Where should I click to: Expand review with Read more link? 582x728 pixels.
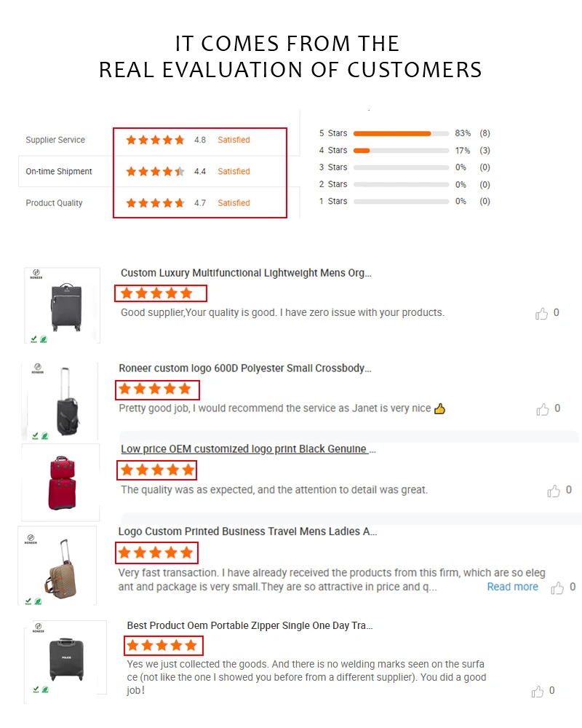[x=512, y=587]
